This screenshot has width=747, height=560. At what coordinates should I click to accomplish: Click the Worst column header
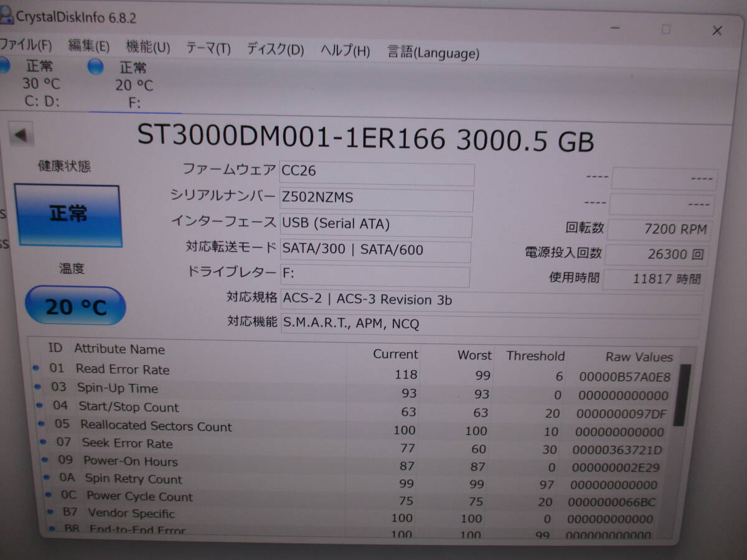(x=474, y=355)
